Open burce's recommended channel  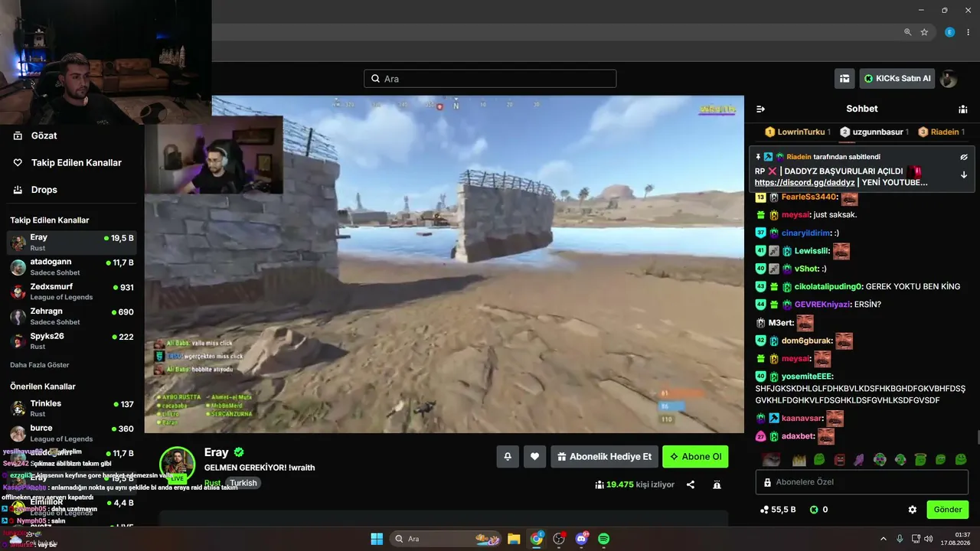coord(72,433)
